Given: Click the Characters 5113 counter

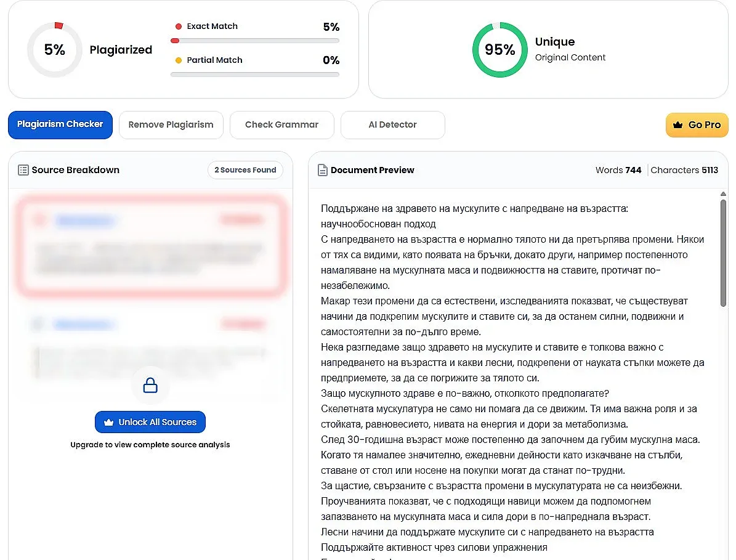Looking at the screenshot, I should tap(684, 170).
